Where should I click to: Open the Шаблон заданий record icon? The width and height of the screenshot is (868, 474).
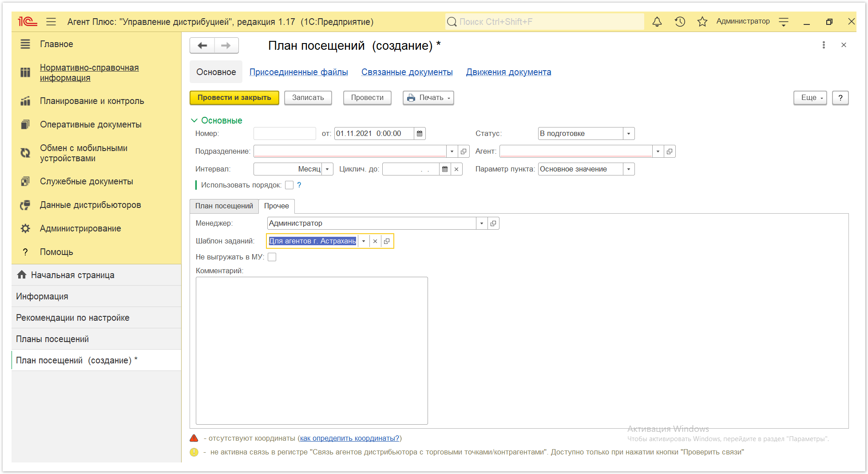(x=387, y=241)
